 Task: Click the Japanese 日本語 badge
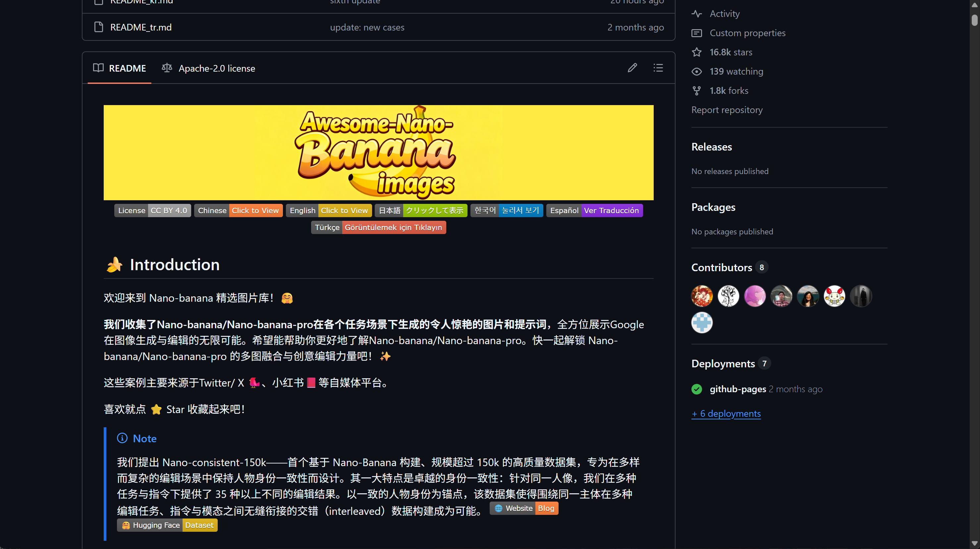click(x=421, y=211)
